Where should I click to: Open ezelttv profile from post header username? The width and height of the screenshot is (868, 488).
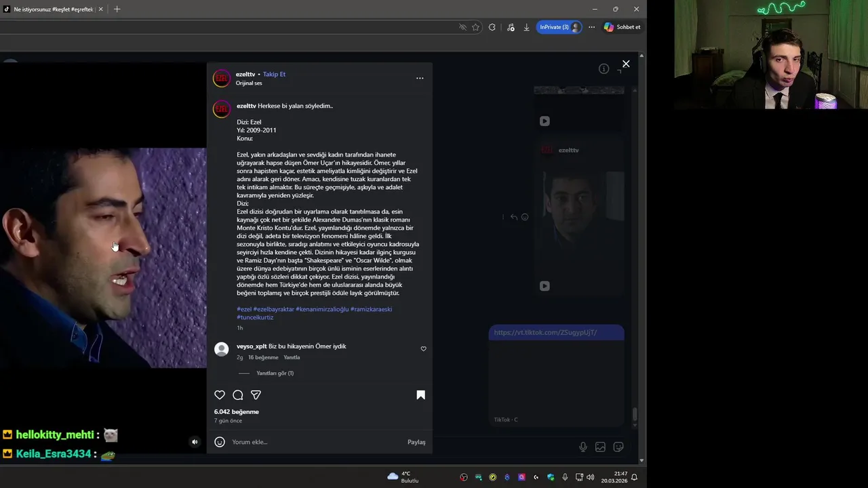tap(245, 74)
